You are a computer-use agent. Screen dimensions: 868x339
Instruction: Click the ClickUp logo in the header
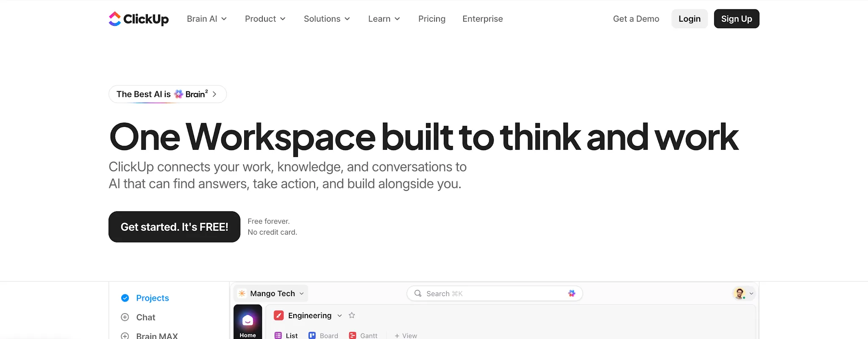point(139,19)
